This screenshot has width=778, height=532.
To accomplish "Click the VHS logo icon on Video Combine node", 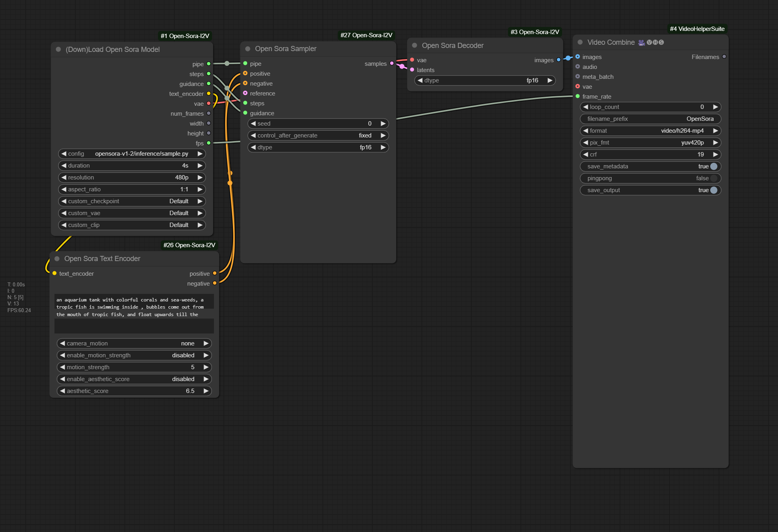I will click(655, 43).
